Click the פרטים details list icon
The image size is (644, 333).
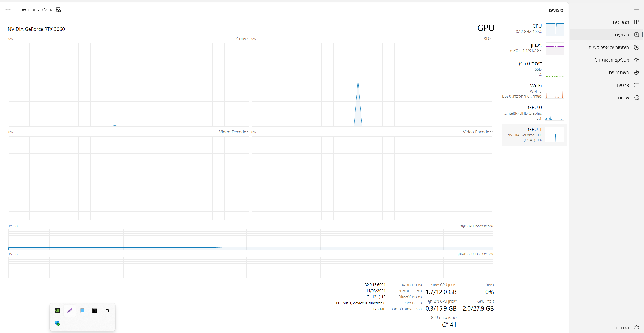(636, 85)
